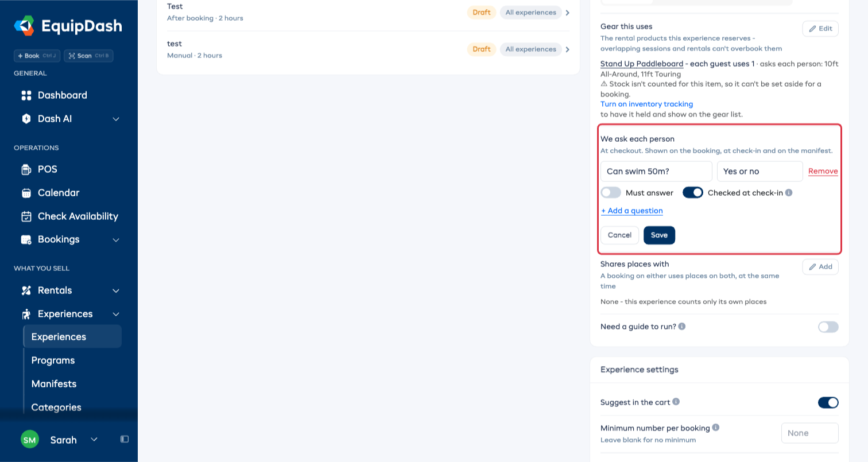The image size is (868, 462).
Task: Click the SM user avatar
Action: [x=30, y=440]
